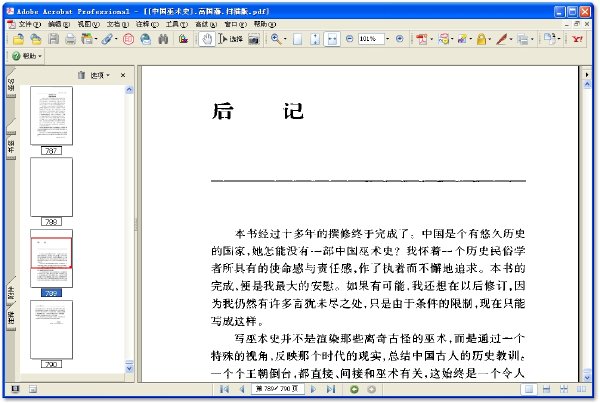Go to last page button

331,389
